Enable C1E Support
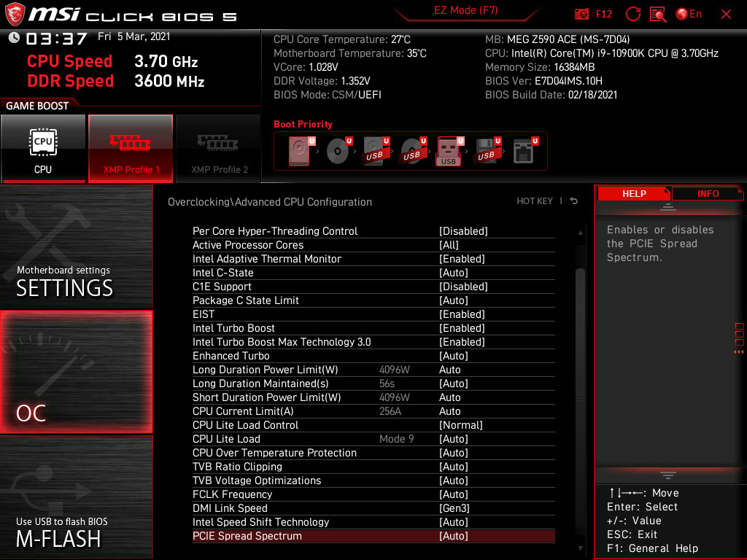 [x=462, y=287]
